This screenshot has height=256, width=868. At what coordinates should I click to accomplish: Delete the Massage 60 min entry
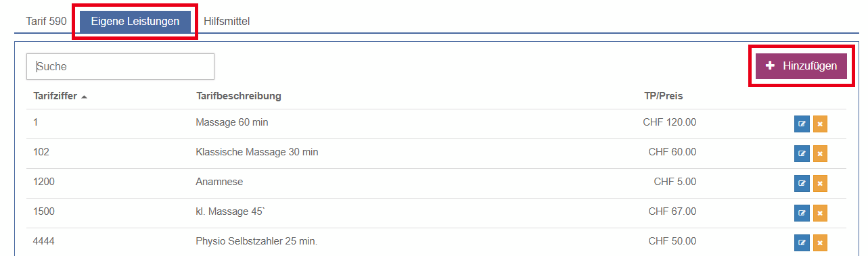tap(820, 124)
